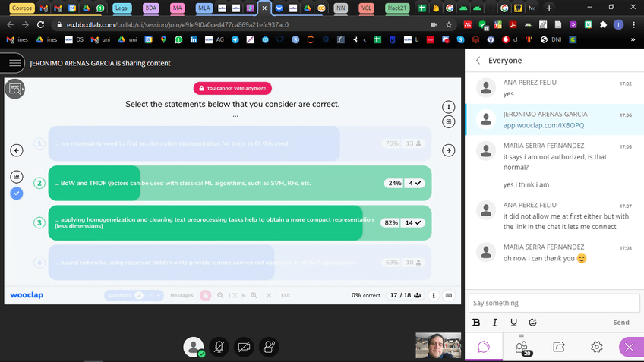Open the Wooclap keyboard shortcuts icon
This screenshot has width=644, height=362.
[449, 295]
